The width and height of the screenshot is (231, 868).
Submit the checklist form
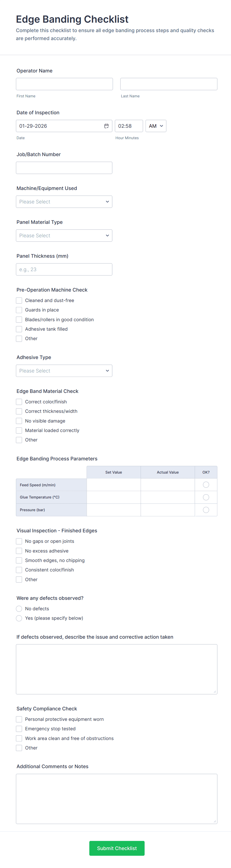[x=117, y=848]
